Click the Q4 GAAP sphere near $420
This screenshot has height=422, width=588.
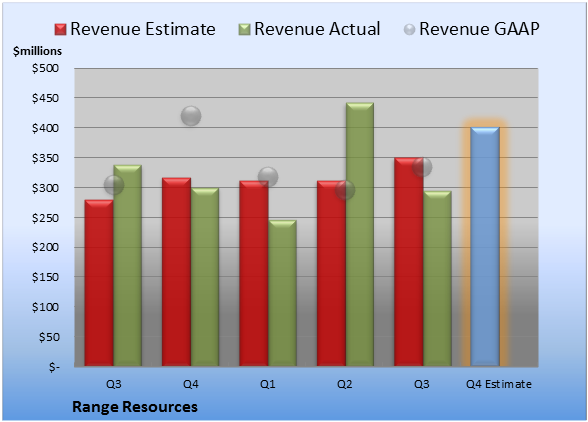[x=191, y=116]
